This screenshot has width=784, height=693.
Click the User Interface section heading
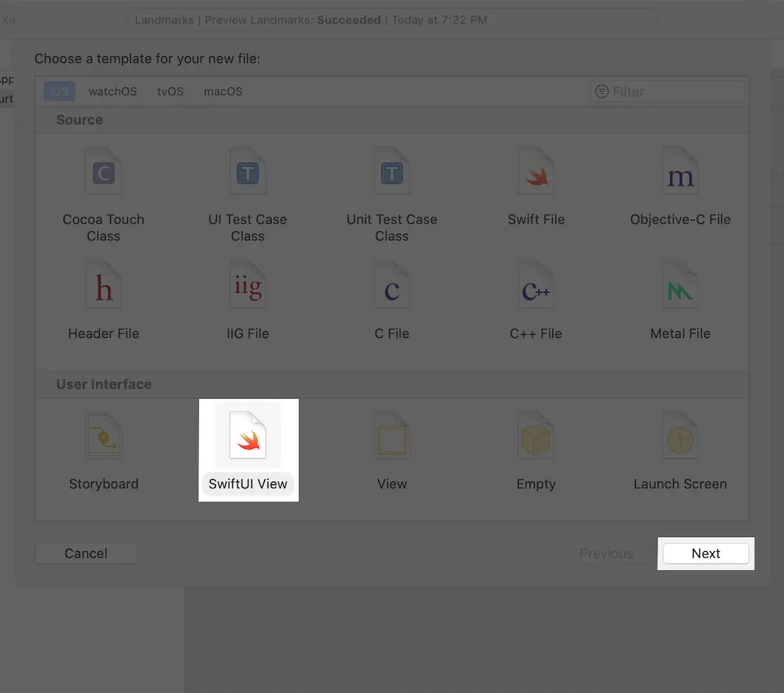point(104,384)
